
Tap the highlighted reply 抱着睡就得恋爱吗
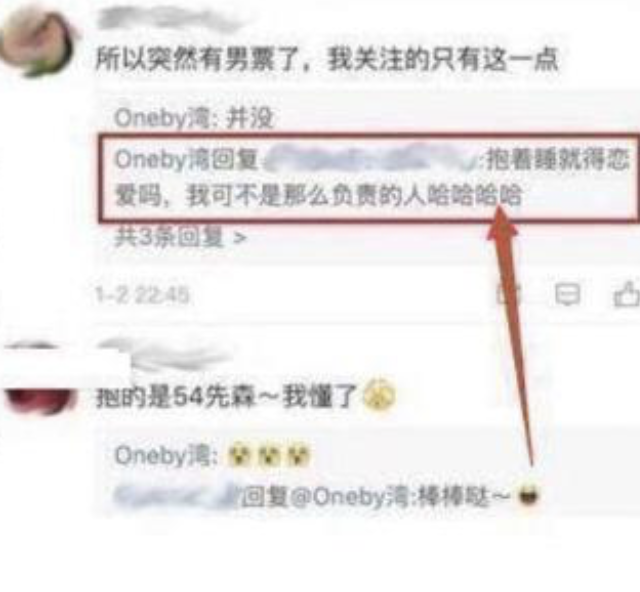[x=371, y=178]
